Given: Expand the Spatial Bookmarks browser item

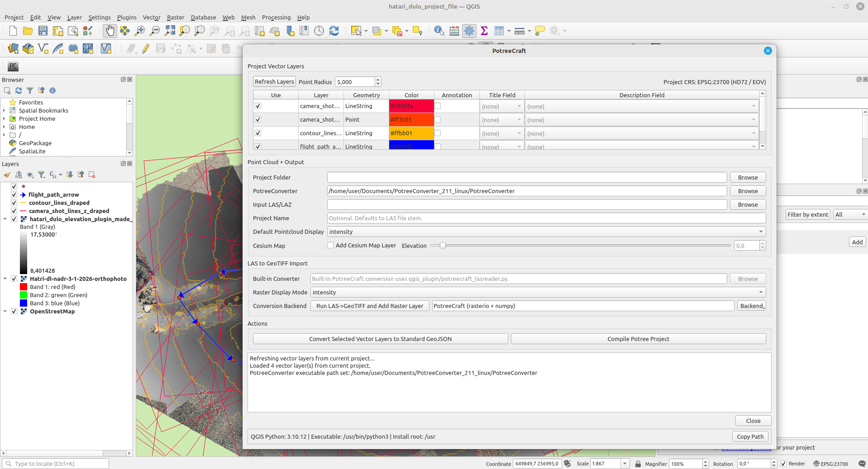Looking at the screenshot, I should [x=4, y=110].
